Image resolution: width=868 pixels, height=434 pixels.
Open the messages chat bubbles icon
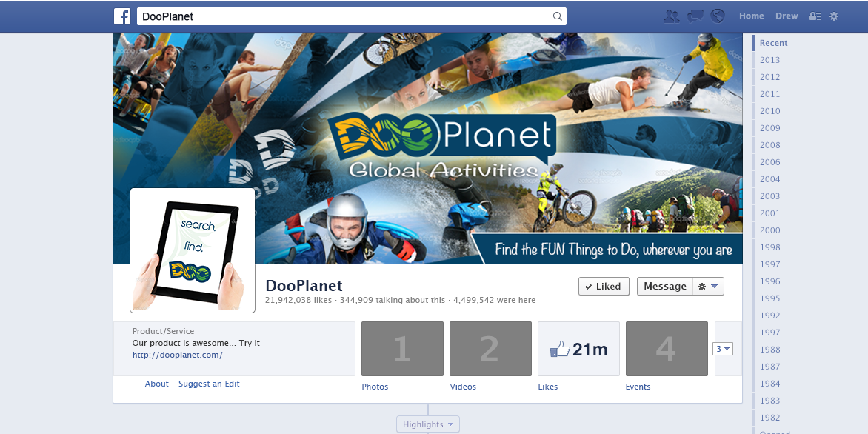[x=695, y=16]
